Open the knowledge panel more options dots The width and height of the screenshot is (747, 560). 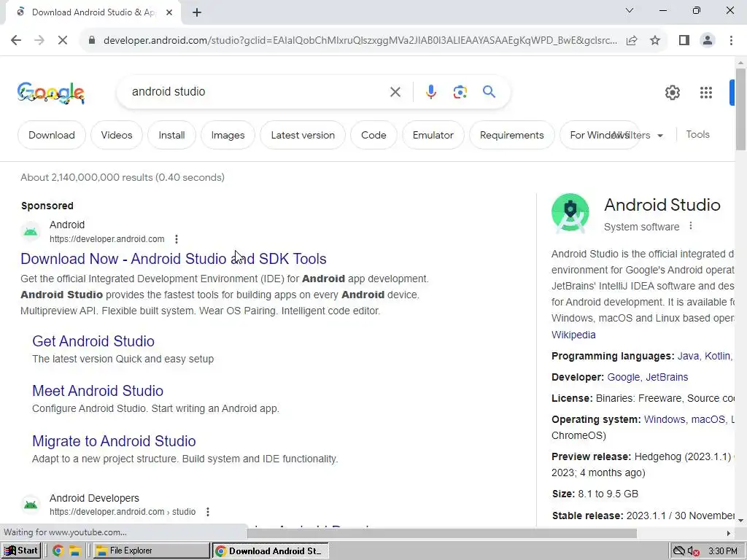691,226
